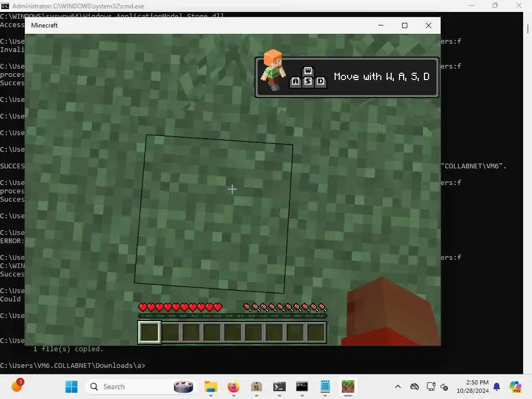
Task: Click the Downloads\a> prompt line in cmd
Action: click(x=73, y=365)
